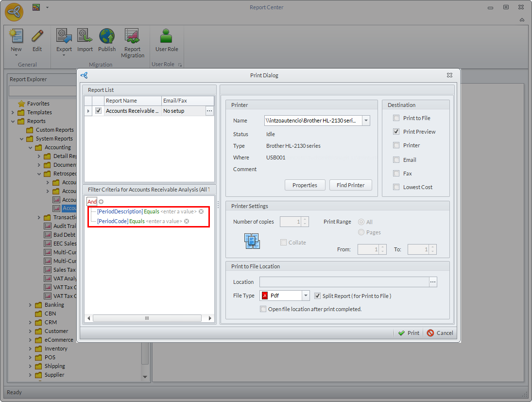Toggle the Print Preview checkbox
The height and width of the screenshot is (402, 532).
point(396,132)
